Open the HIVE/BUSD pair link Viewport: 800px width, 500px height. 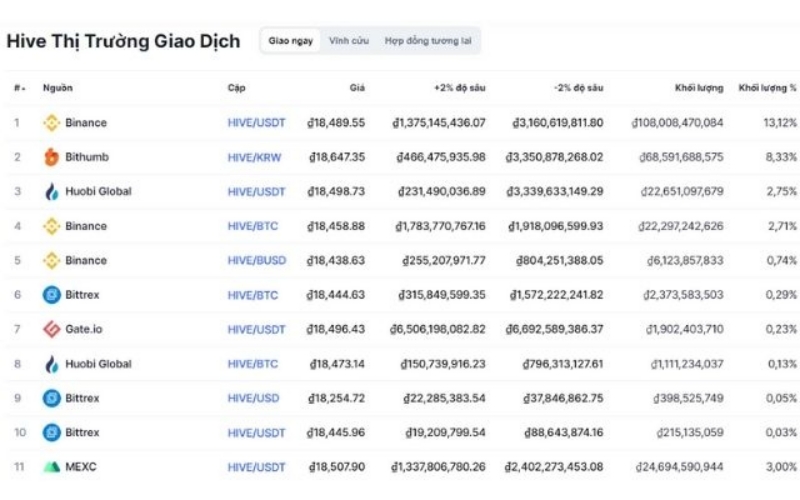[x=257, y=261]
